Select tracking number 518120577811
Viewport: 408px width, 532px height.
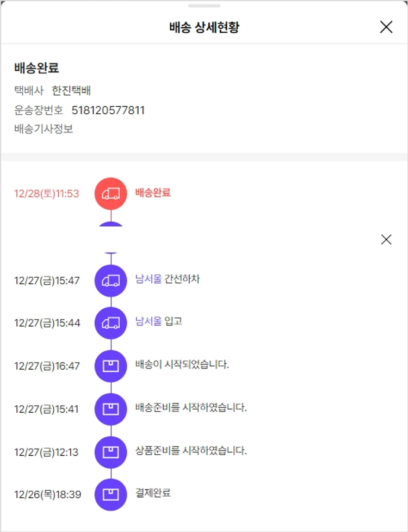point(108,111)
